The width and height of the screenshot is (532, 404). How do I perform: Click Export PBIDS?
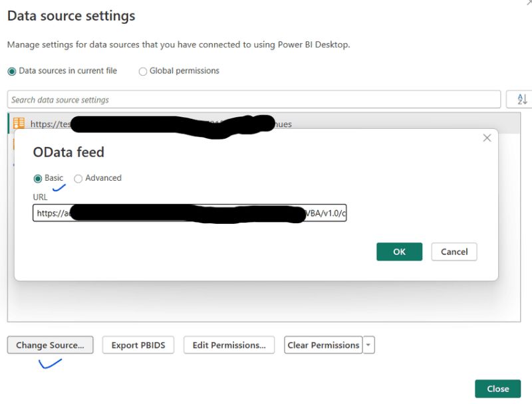138,345
